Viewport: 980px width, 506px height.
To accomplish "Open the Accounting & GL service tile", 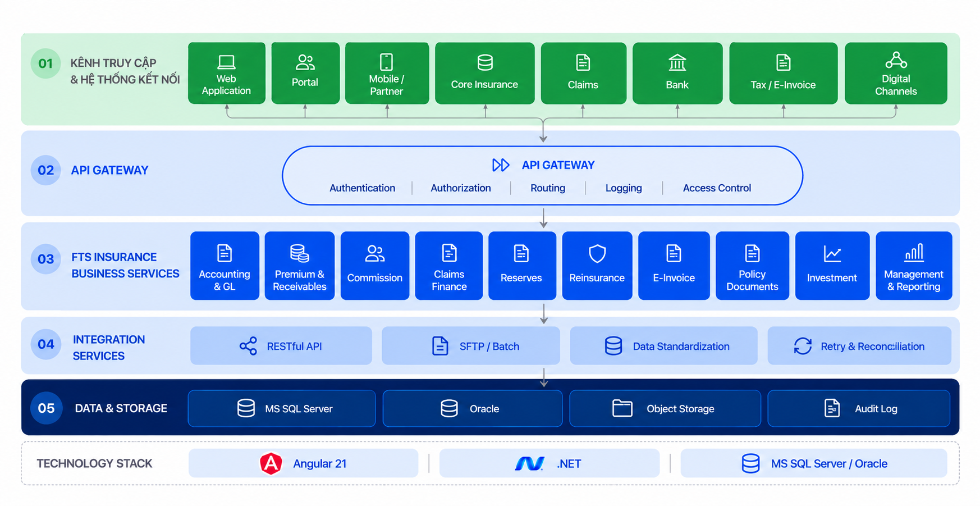I will [x=225, y=266].
